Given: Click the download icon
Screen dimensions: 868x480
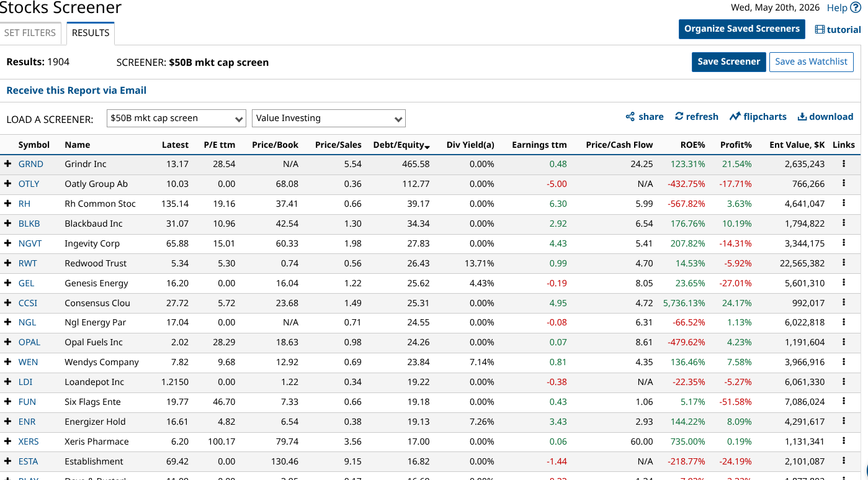Looking at the screenshot, I should (x=802, y=117).
